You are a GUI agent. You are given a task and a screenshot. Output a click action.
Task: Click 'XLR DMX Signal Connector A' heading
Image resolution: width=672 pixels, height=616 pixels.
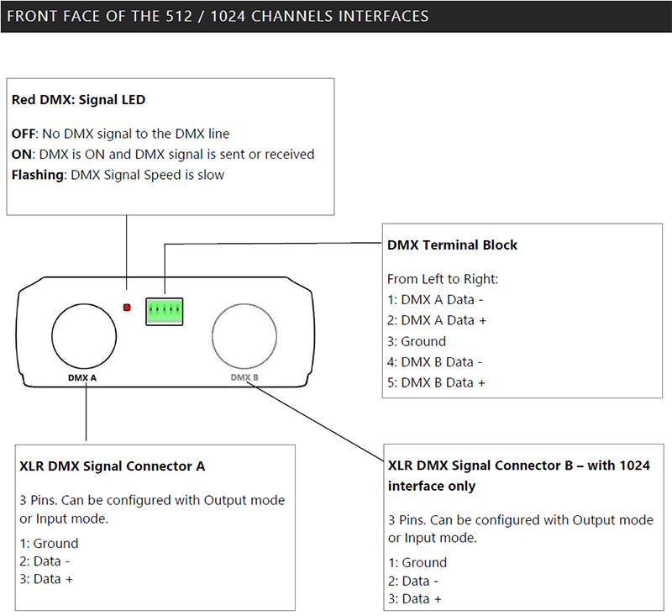pyautogui.click(x=113, y=466)
